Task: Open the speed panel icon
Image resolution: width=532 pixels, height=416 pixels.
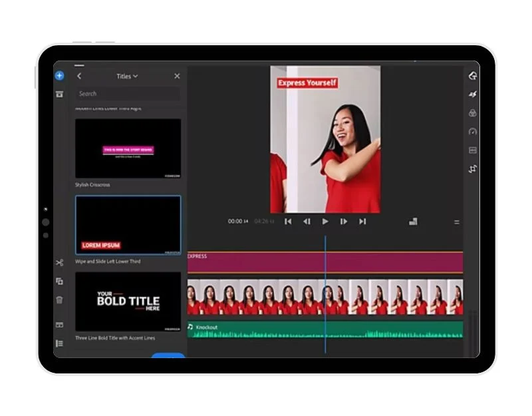Action: [x=473, y=132]
